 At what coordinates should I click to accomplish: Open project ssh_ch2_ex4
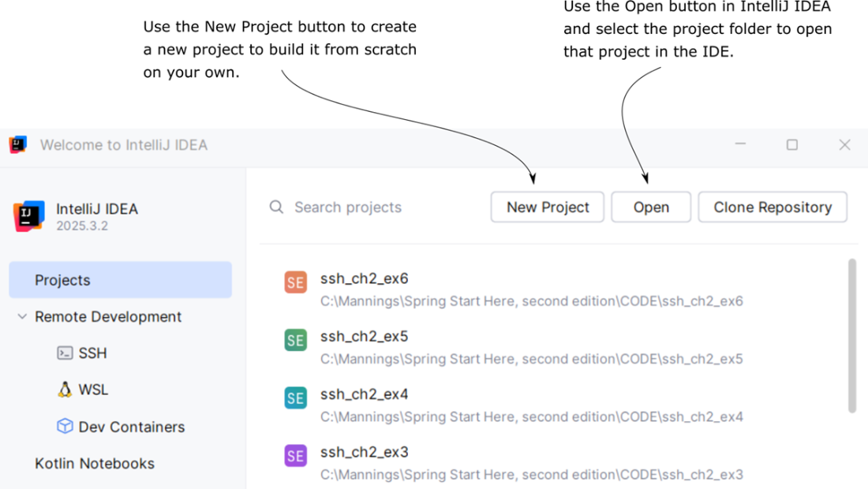pos(365,394)
